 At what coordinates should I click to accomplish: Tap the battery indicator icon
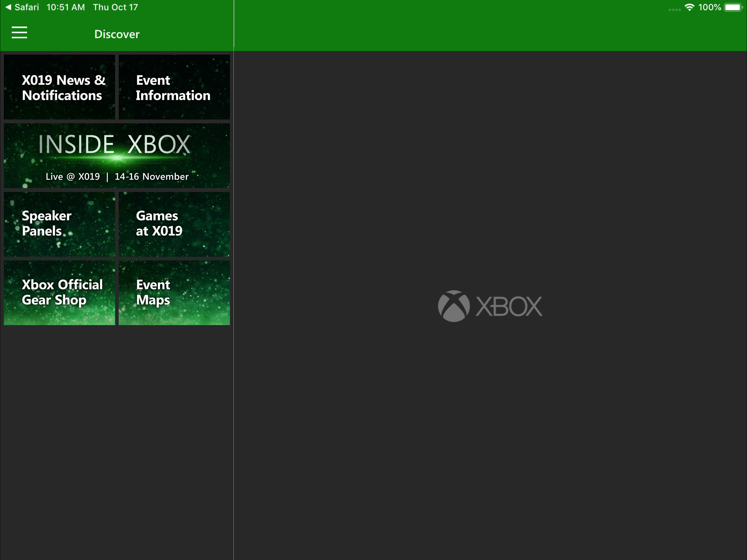pyautogui.click(x=733, y=7)
